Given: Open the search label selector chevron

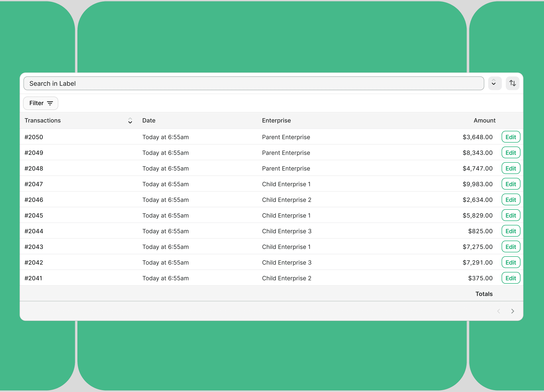Looking at the screenshot, I should (495, 83).
